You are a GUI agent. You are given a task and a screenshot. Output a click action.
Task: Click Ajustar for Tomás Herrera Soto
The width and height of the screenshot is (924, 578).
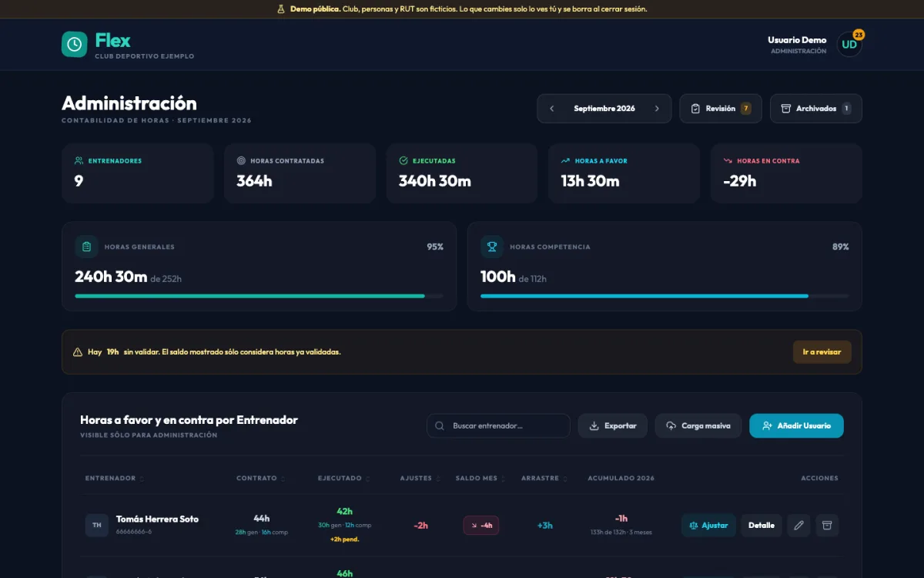click(x=708, y=526)
